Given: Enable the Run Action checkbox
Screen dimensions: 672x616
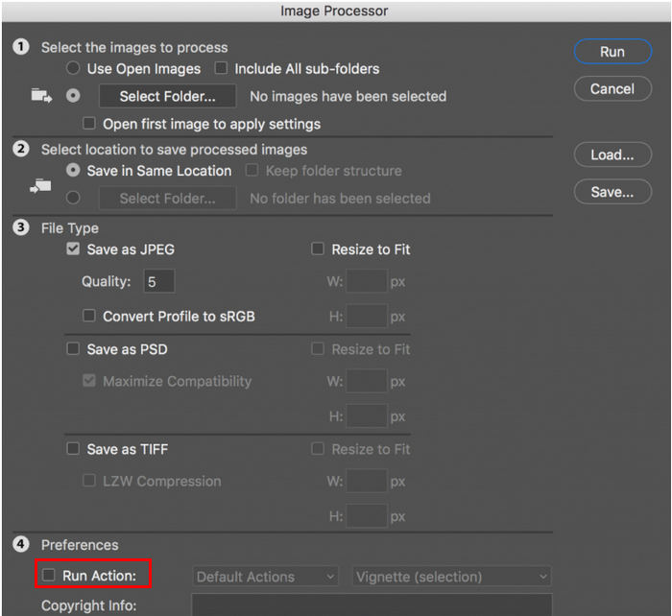Looking at the screenshot, I should tap(48, 575).
